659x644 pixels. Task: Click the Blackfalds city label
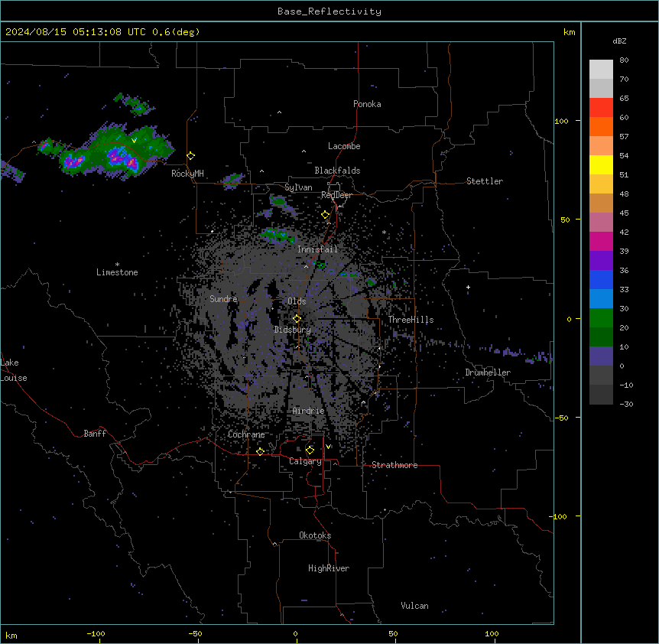click(337, 171)
